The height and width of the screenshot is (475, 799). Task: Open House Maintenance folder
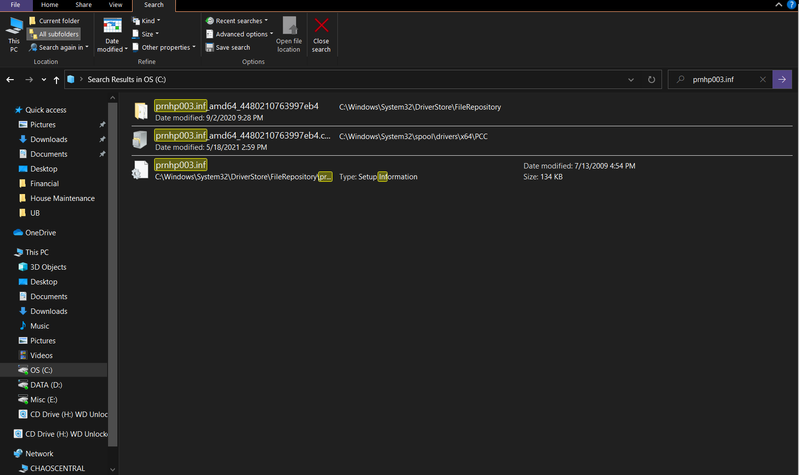pos(62,199)
